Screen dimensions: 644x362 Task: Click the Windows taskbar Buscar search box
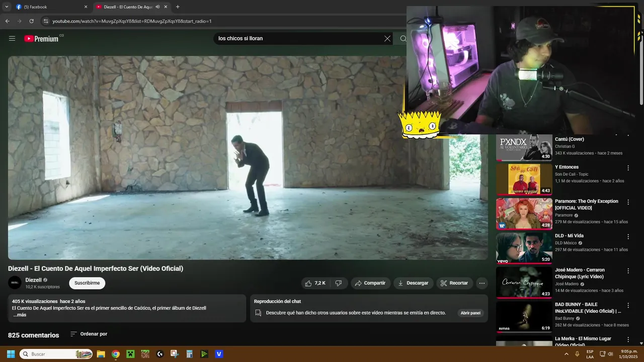click(55, 354)
